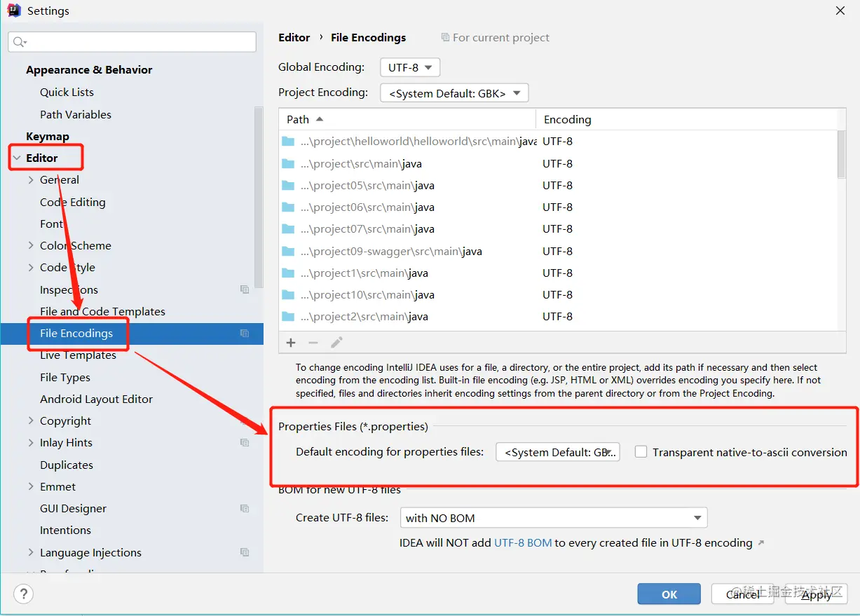Expand the General tree node
Viewport: 860px width, 616px height.
[x=31, y=180]
